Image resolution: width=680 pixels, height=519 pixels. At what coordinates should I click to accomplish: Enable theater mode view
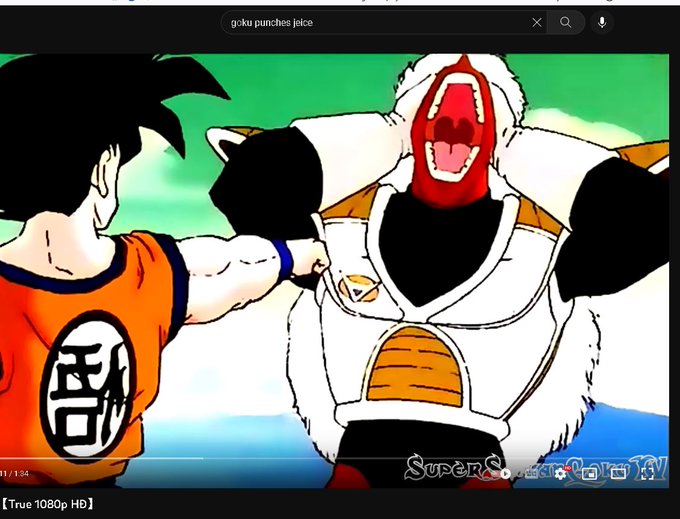point(618,474)
